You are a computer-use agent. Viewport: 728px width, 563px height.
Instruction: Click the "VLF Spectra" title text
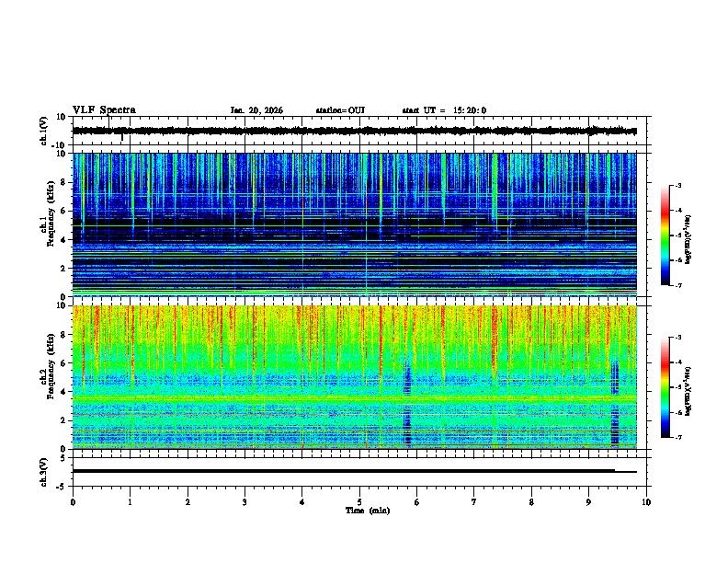tap(104, 110)
